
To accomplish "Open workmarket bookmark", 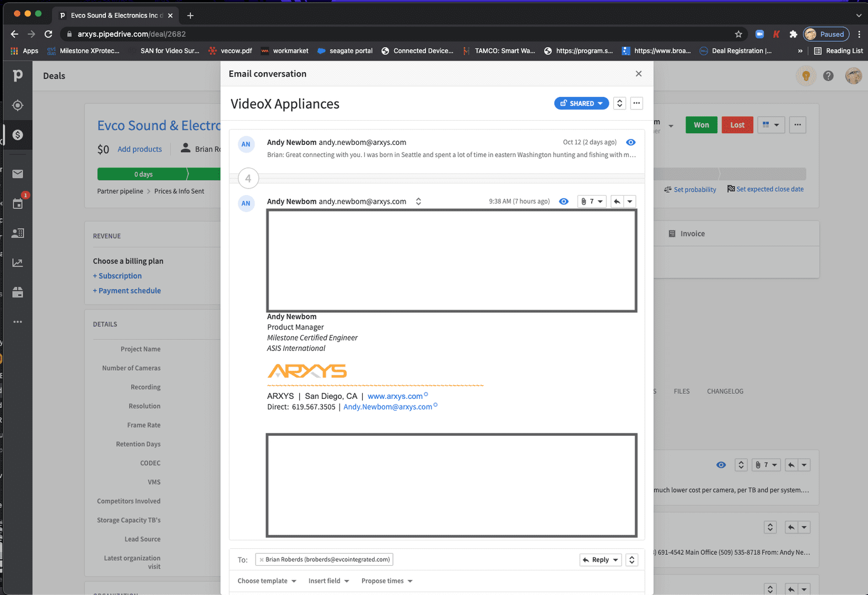I will pos(284,51).
